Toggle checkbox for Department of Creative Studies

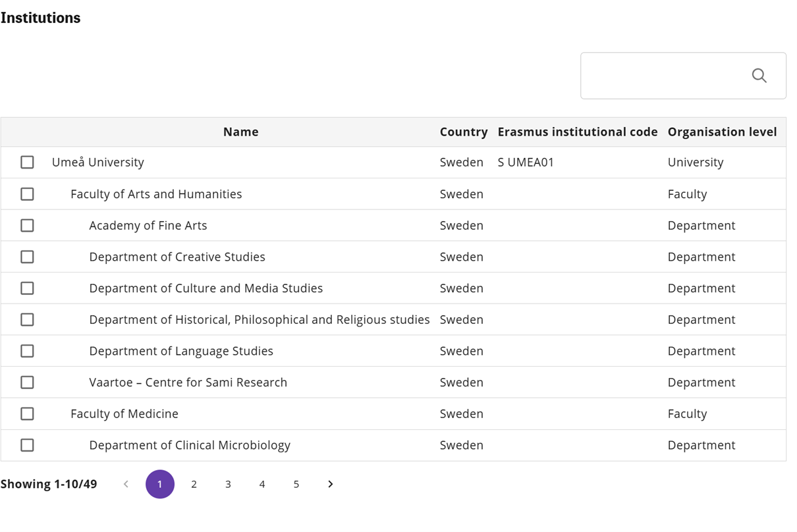(27, 257)
